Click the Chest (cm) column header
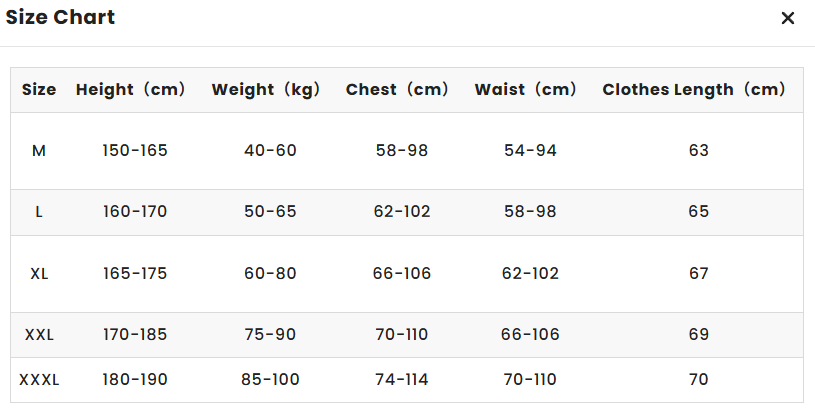815x419 pixels. (397, 89)
